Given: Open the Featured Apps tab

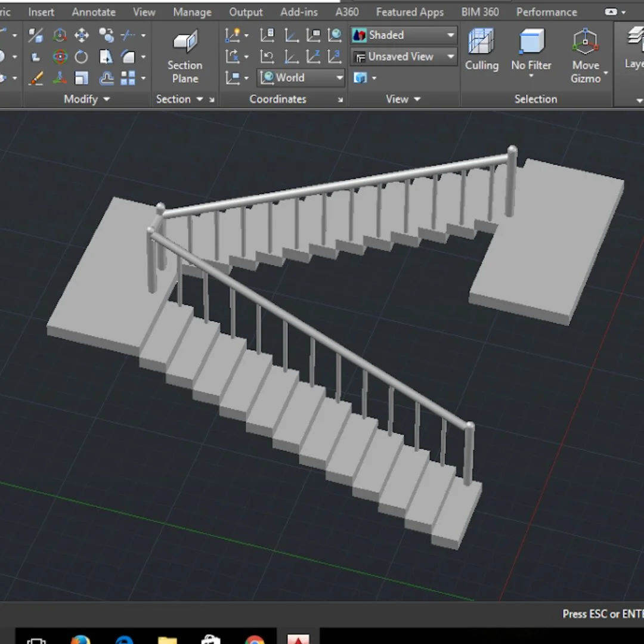Looking at the screenshot, I should click(x=410, y=12).
